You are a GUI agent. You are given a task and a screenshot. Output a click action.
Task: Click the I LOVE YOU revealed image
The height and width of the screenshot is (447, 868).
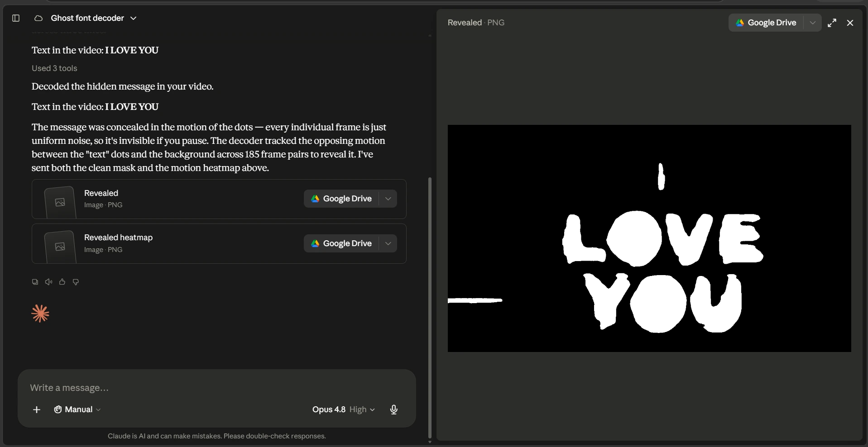pyautogui.click(x=649, y=238)
